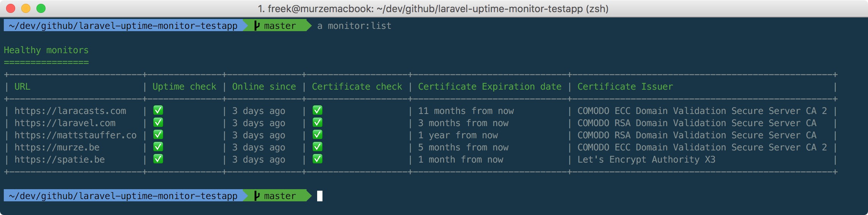The image size is (868, 215).
Task: Click the https://murze.be link
Action: pyautogui.click(x=57, y=147)
